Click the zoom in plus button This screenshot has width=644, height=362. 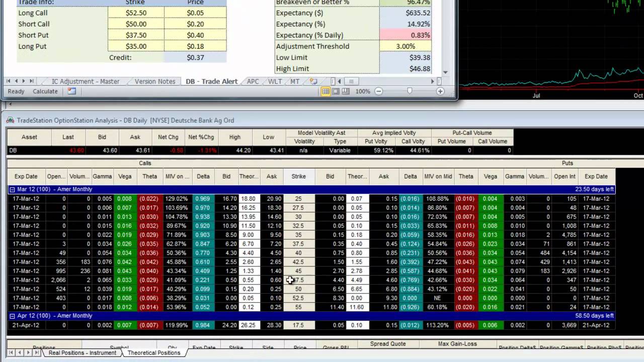point(440,91)
